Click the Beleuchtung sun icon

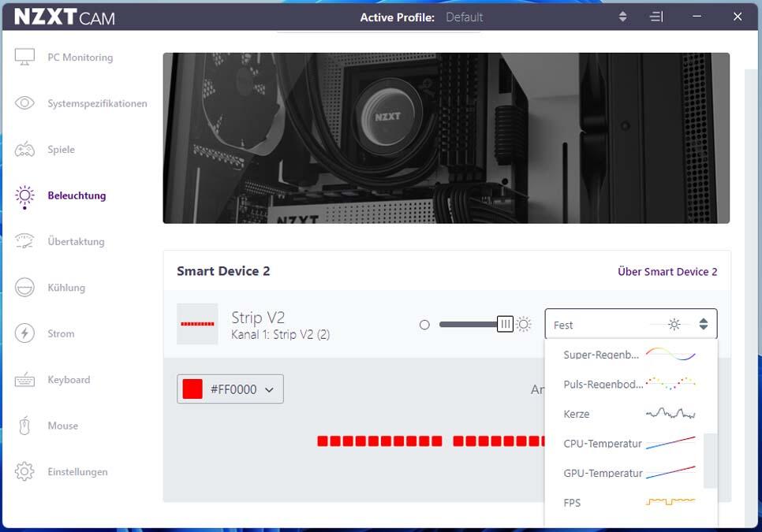pos(24,195)
